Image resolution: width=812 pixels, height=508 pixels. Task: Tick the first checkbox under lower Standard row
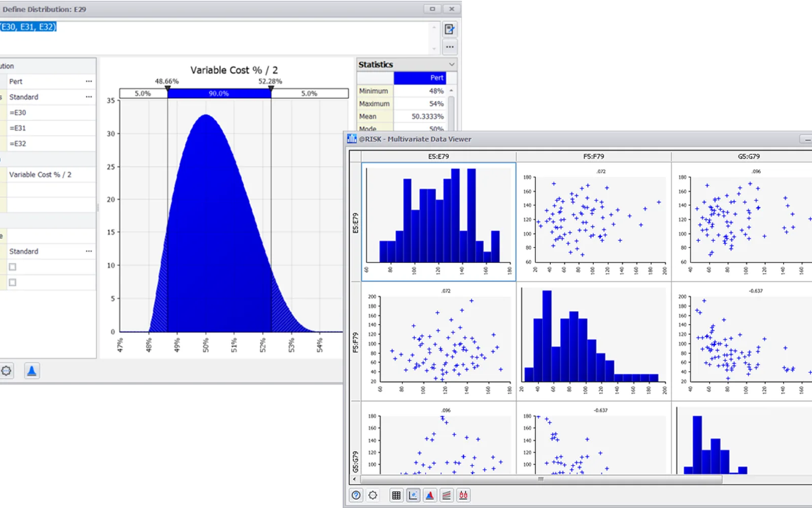pos(13,267)
